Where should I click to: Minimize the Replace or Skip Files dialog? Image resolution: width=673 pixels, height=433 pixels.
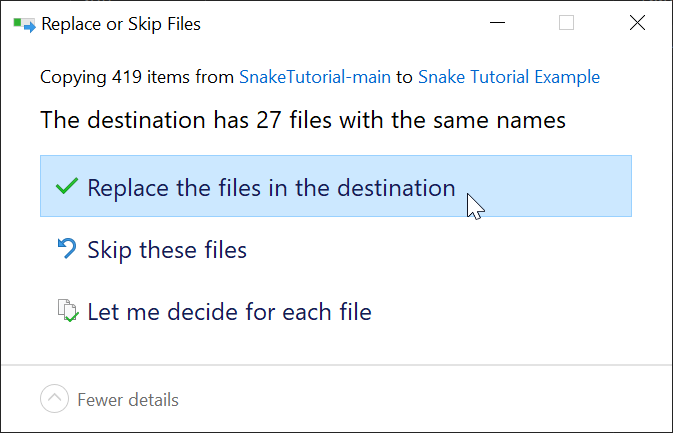click(x=497, y=23)
